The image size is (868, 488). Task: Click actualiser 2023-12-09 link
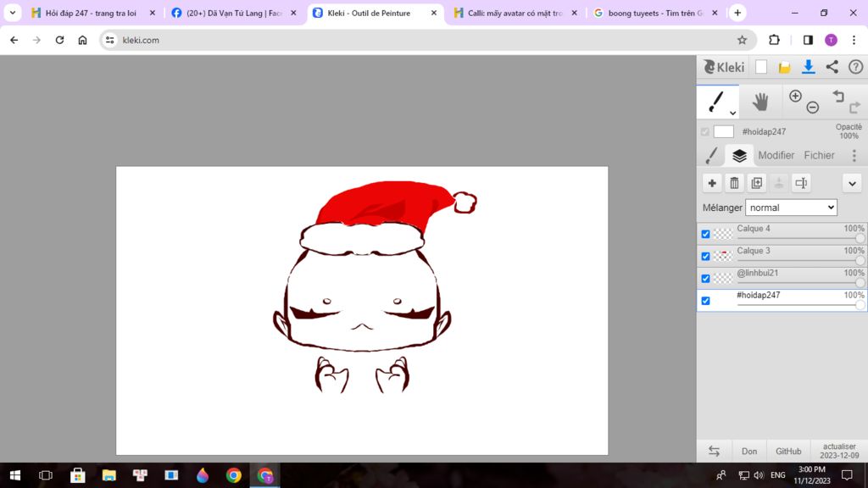[839, 451]
